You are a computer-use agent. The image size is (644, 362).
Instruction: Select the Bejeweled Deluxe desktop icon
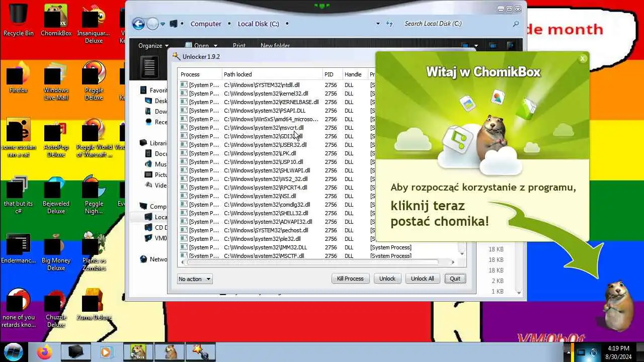click(x=56, y=194)
